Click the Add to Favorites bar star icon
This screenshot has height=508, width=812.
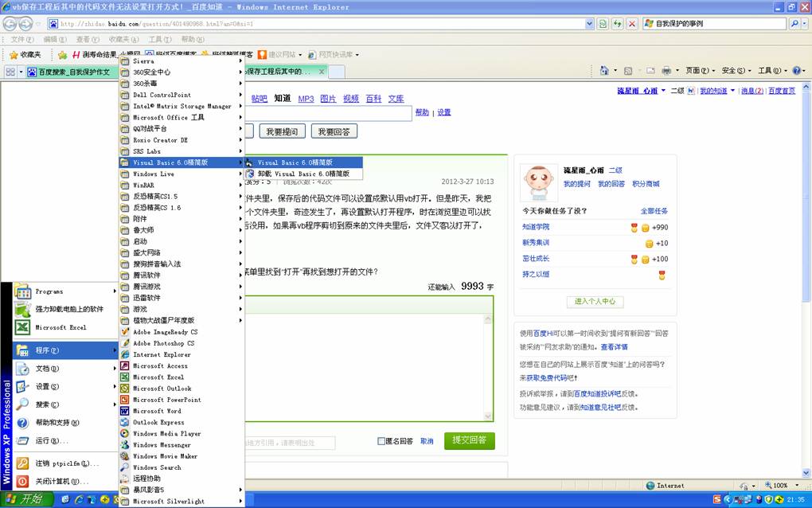[63, 55]
